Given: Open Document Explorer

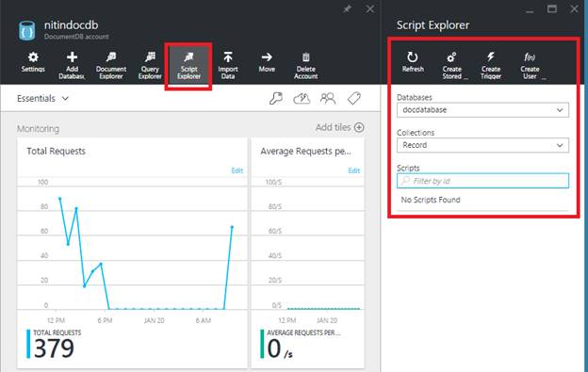Looking at the screenshot, I should [x=111, y=66].
